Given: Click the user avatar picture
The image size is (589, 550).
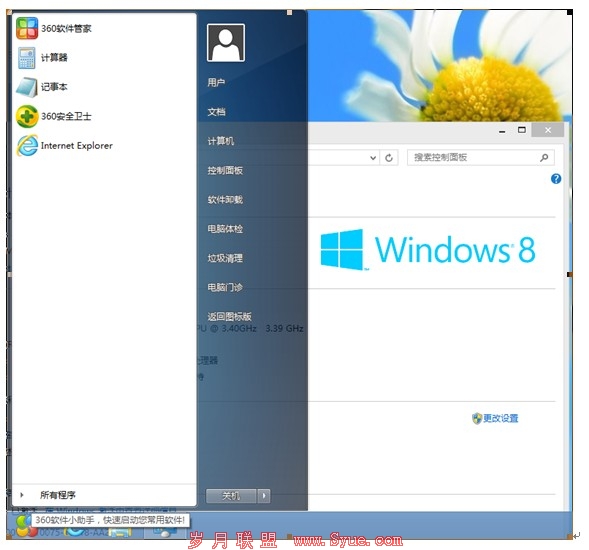Looking at the screenshot, I should [226, 42].
